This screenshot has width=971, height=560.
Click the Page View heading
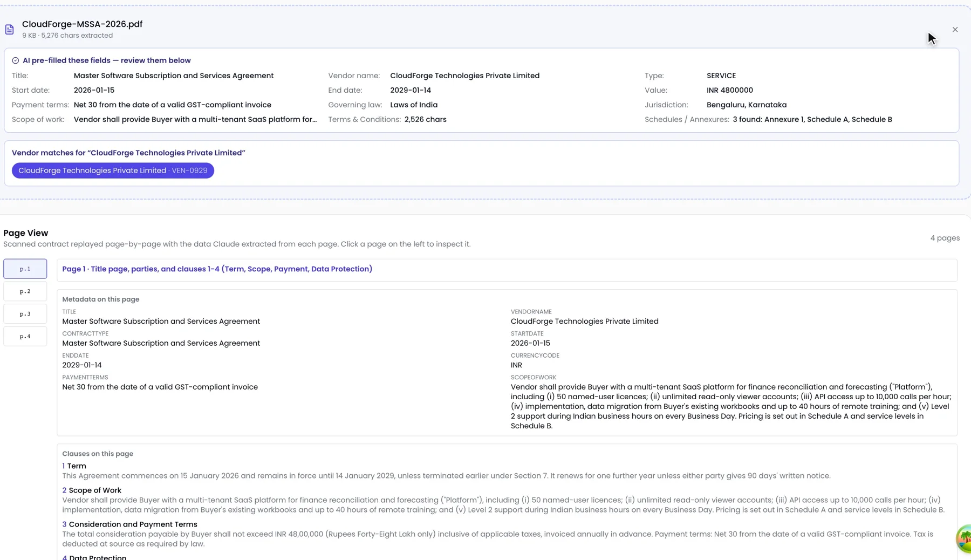click(26, 233)
